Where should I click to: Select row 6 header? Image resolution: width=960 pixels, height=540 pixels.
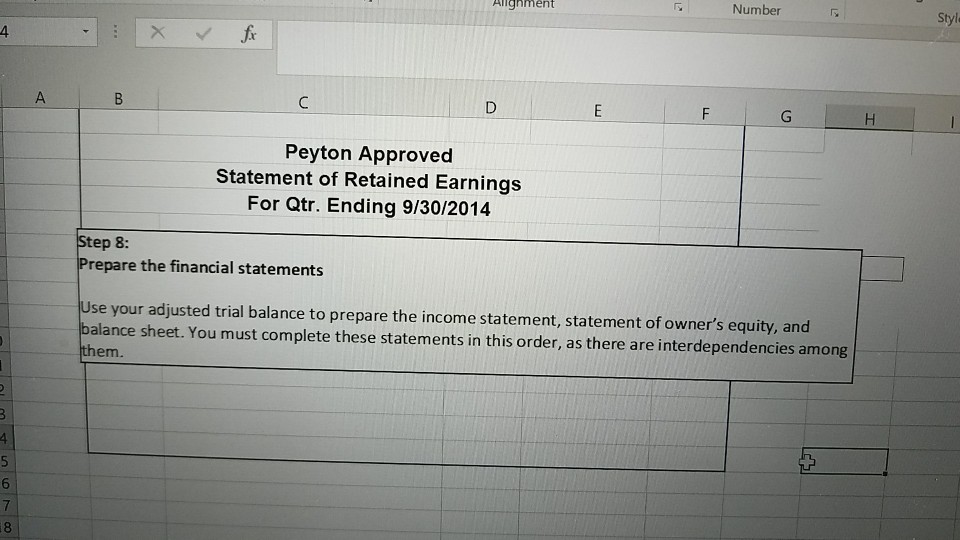(6, 484)
